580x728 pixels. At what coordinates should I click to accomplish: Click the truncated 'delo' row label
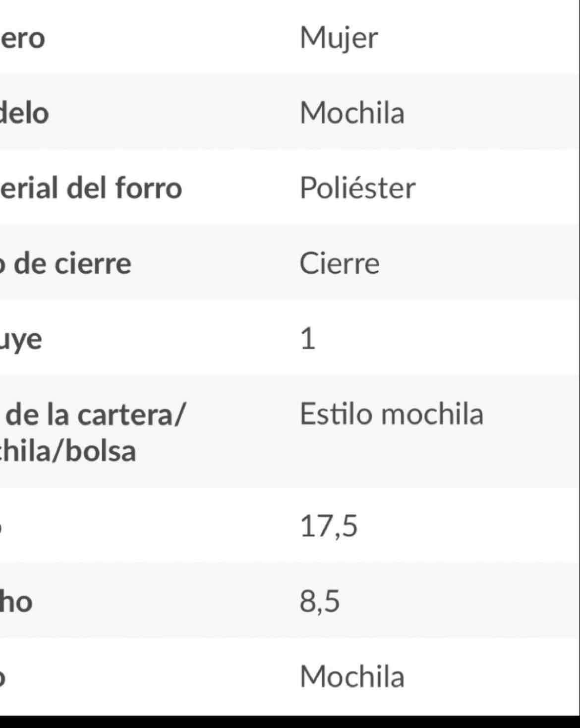[24, 113]
